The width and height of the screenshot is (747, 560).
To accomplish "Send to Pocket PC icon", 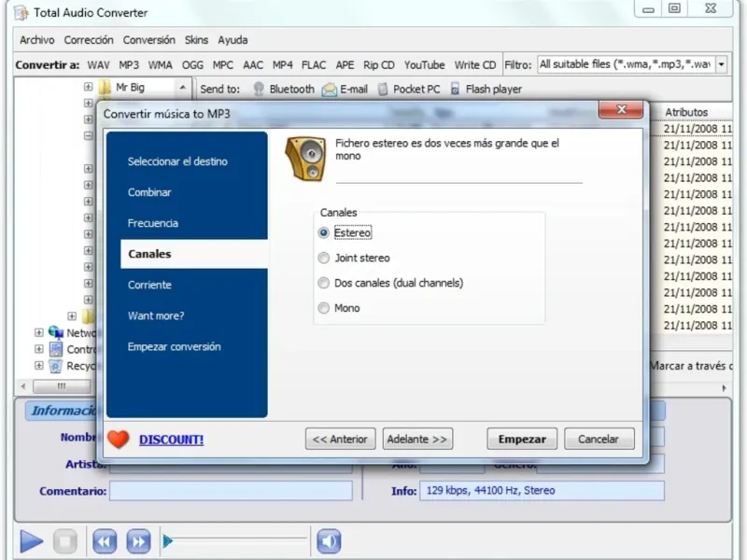I will [383, 89].
